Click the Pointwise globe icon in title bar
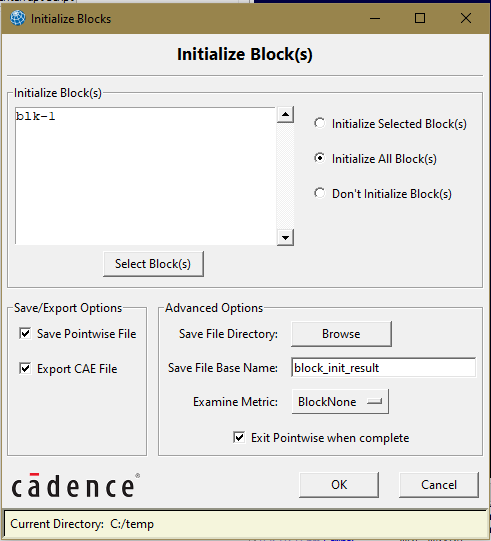Image resolution: width=491 pixels, height=541 pixels. point(18,18)
